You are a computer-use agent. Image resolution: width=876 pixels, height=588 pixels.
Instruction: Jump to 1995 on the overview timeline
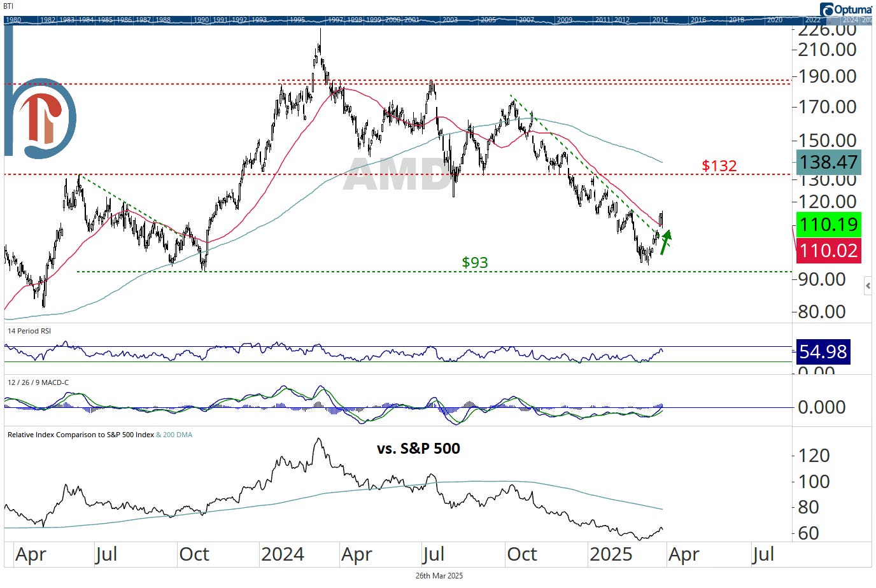(x=297, y=20)
